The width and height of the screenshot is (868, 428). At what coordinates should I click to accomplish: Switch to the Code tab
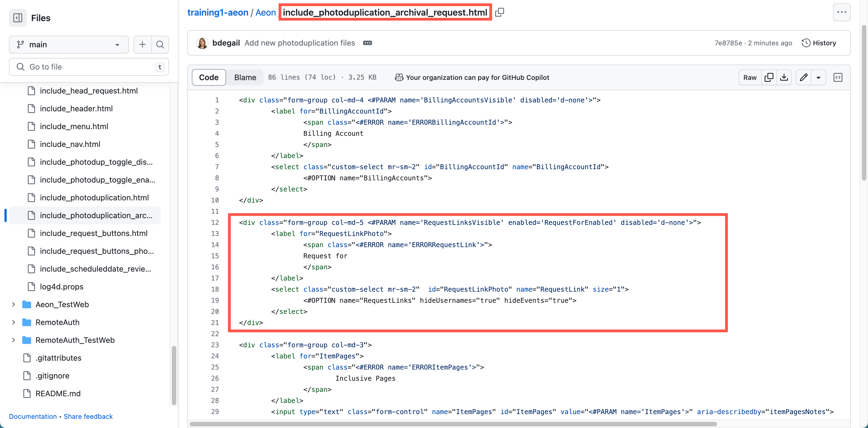pos(209,77)
